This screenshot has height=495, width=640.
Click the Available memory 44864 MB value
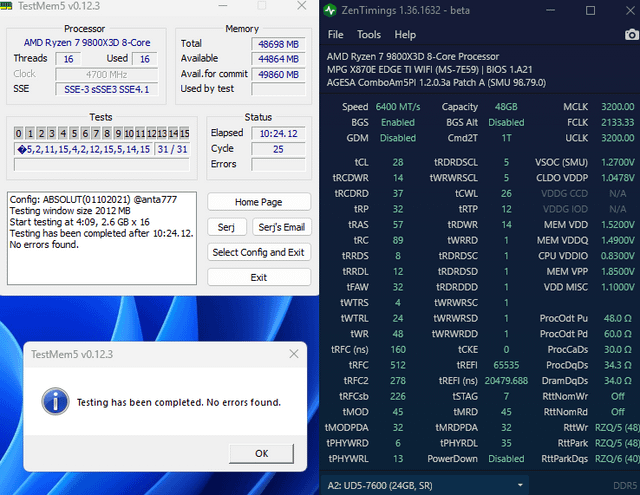278,59
